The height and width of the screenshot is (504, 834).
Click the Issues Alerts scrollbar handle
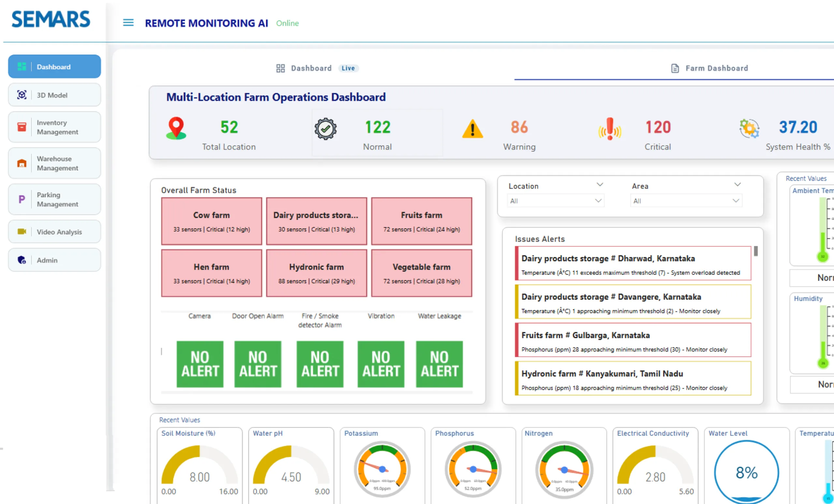(x=755, y=251)
